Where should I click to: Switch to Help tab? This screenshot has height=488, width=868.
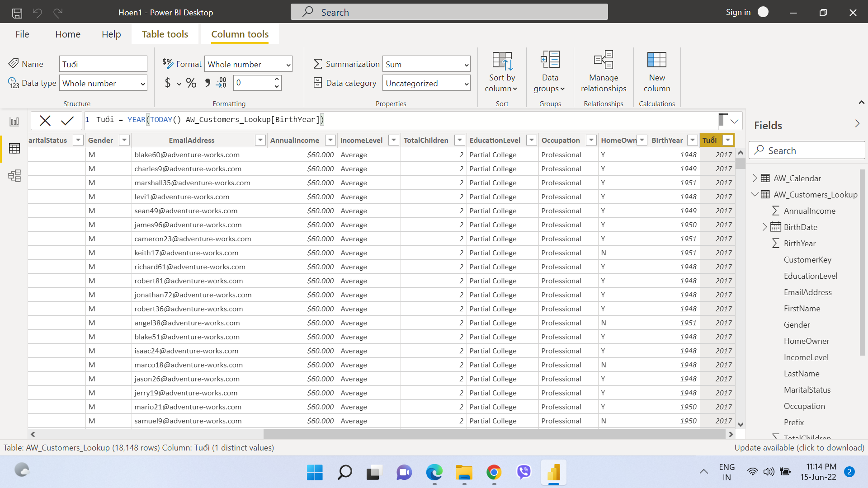point(111,34)
